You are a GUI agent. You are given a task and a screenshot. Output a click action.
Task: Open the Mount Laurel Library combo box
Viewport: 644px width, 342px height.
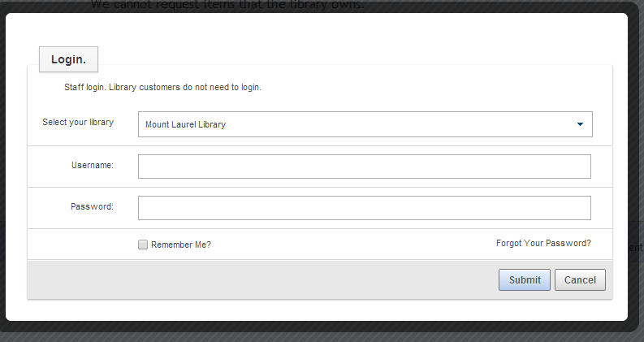pos(365,124)
